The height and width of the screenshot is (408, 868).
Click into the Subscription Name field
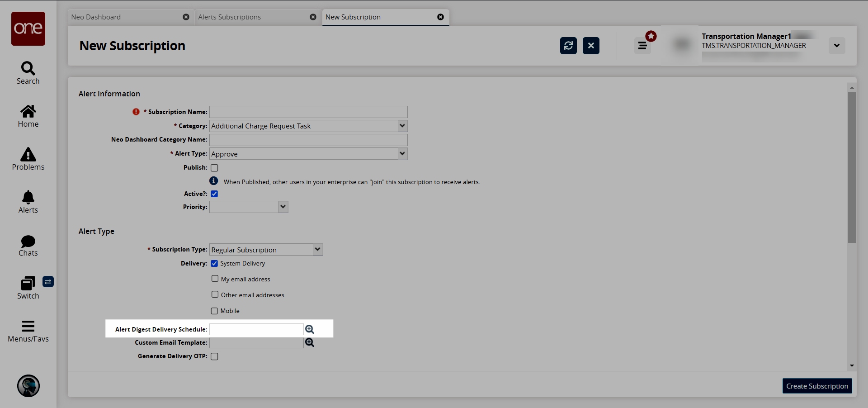click(308, 112)
